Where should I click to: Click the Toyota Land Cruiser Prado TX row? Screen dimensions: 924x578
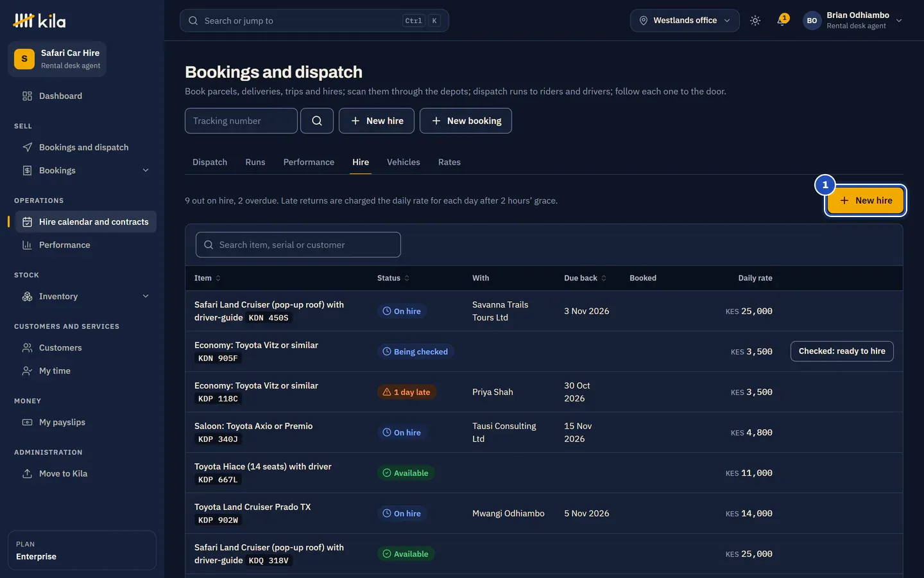pyautogui.click(x=543, y=513)
